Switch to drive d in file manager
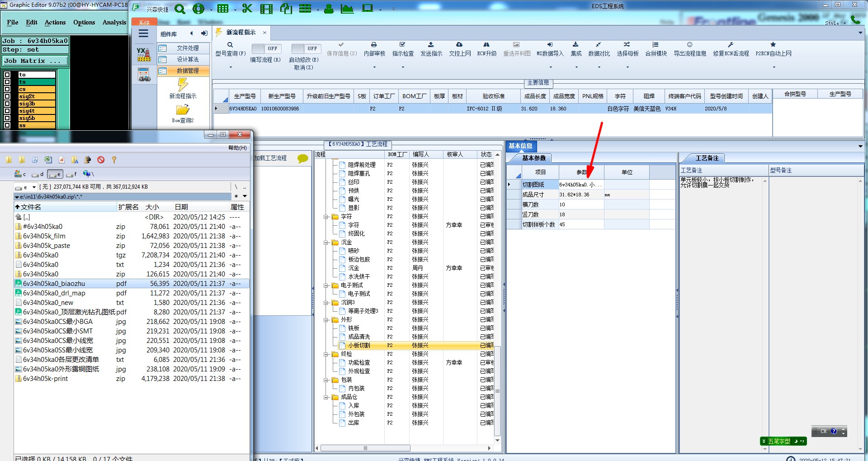Viewport: 868px width, 461px height. 38,174
